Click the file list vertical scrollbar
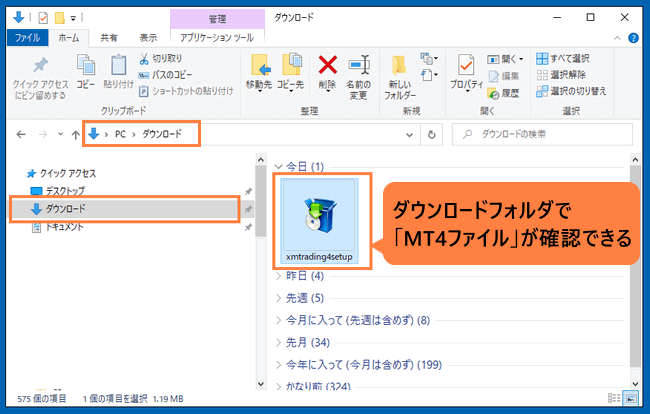This screenshot has height=414, width=650. click(635, 266)
